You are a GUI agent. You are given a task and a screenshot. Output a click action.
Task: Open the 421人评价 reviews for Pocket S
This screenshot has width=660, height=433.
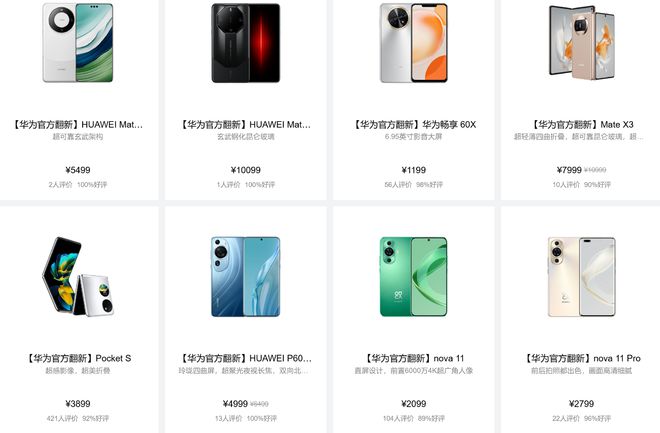62,418
